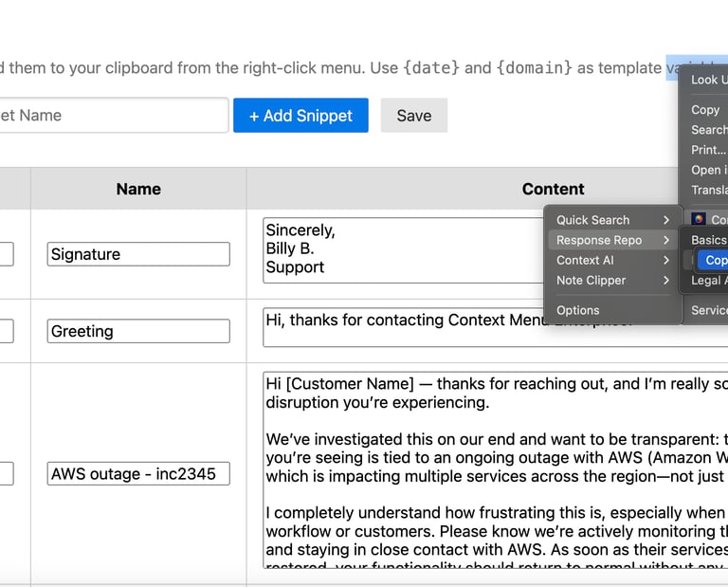Click the Add Snippet button

(300, 116)
